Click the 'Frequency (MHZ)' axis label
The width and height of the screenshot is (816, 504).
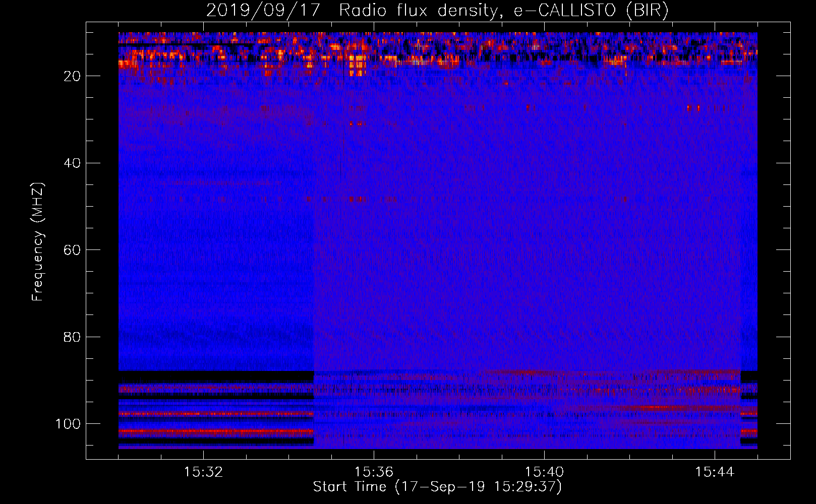tap(38, 241)
